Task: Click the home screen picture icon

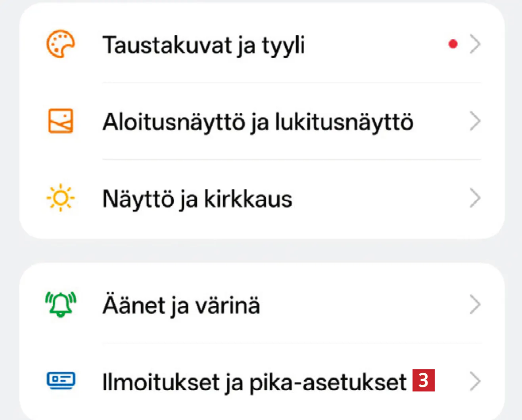Action: click(60, 121)
